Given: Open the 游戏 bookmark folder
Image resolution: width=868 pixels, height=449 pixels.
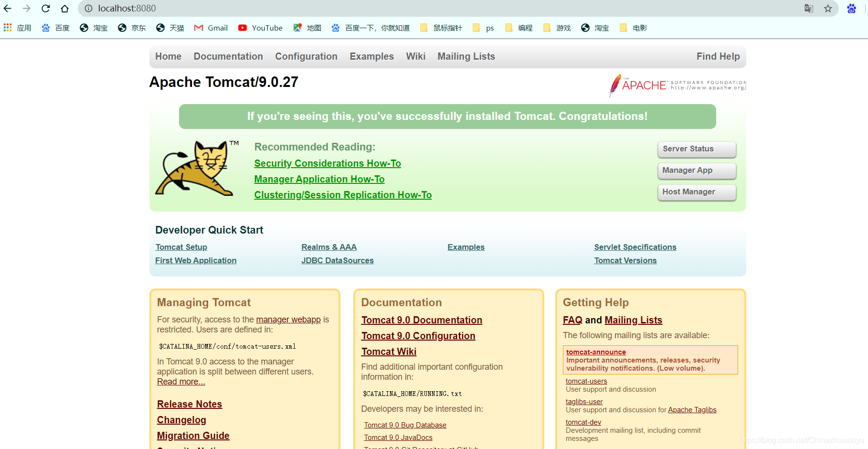Looking at the screenshot, I should click(x=557, y=28).
